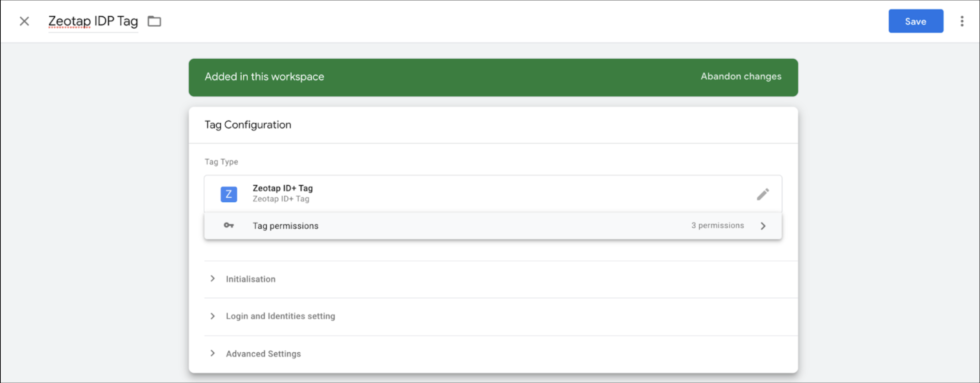Screen dimensions: 980x383
Task: Click the Login and Identities setting label
Action: tap(280, 316)
